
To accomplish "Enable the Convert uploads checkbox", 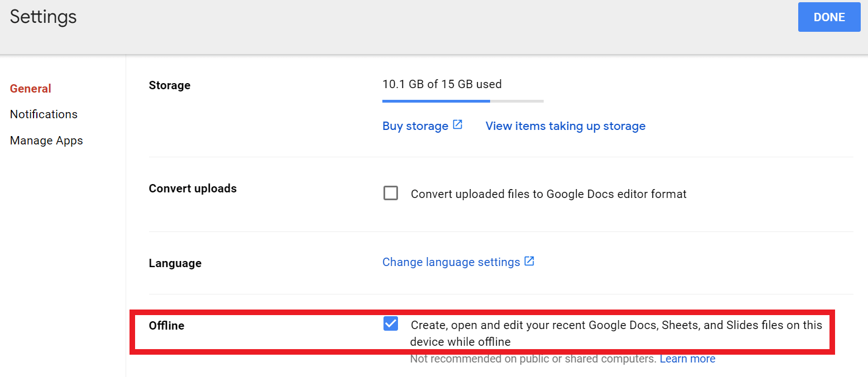I will [391, 194].
